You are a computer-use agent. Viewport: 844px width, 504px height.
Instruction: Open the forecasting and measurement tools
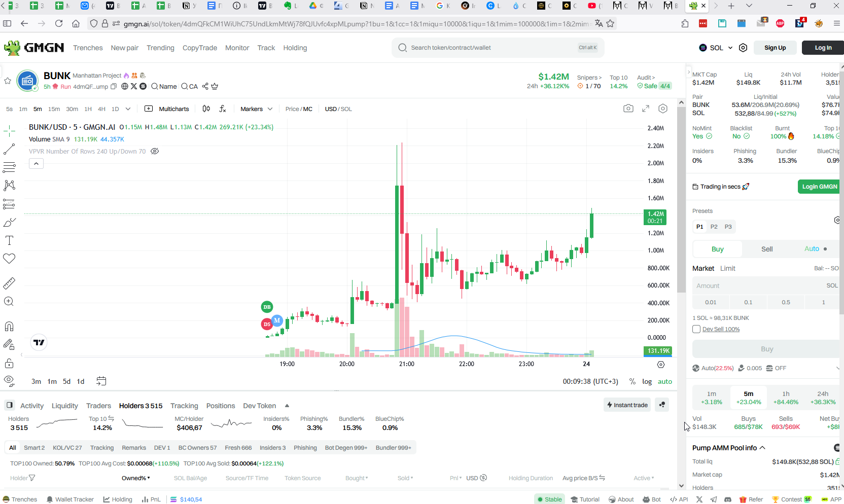(x=9, y=204)
